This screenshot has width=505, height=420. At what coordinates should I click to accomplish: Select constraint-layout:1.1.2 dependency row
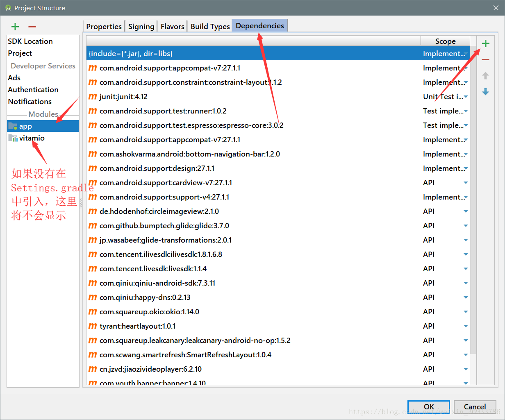coord(278,82)
